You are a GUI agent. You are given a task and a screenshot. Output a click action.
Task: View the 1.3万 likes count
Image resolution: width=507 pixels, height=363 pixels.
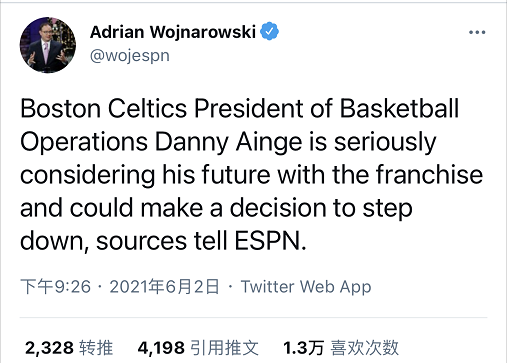click(303, 348)
